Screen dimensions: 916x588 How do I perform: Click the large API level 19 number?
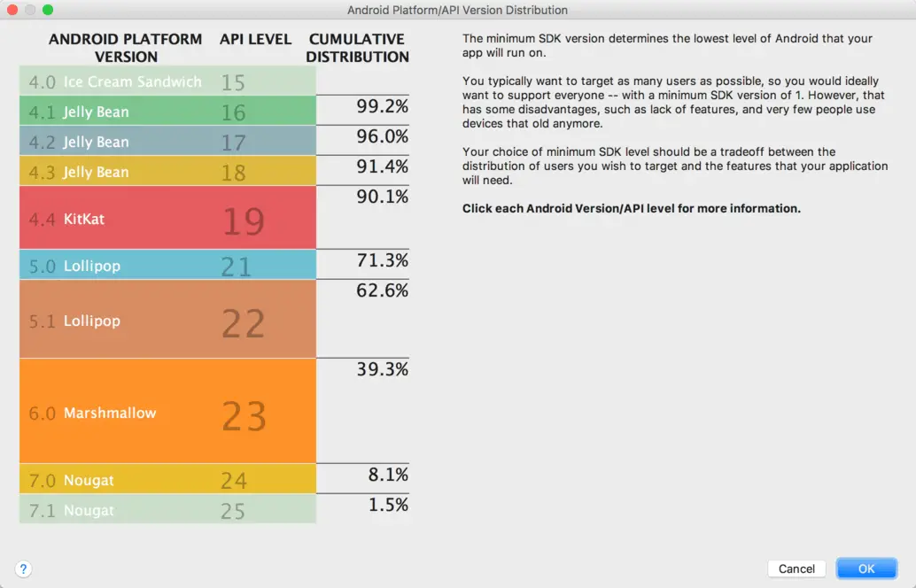(x=244, y=221)
